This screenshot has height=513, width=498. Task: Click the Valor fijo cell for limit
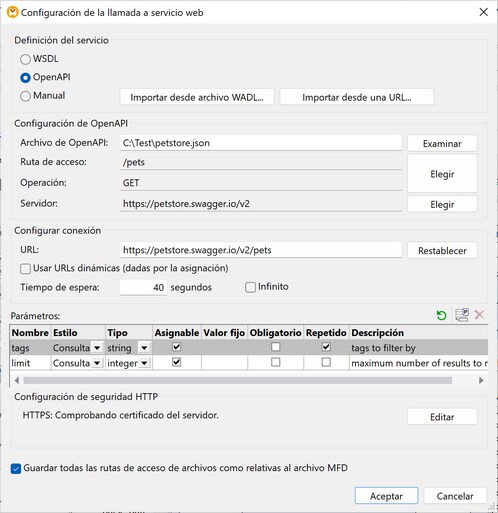[224, 363]
